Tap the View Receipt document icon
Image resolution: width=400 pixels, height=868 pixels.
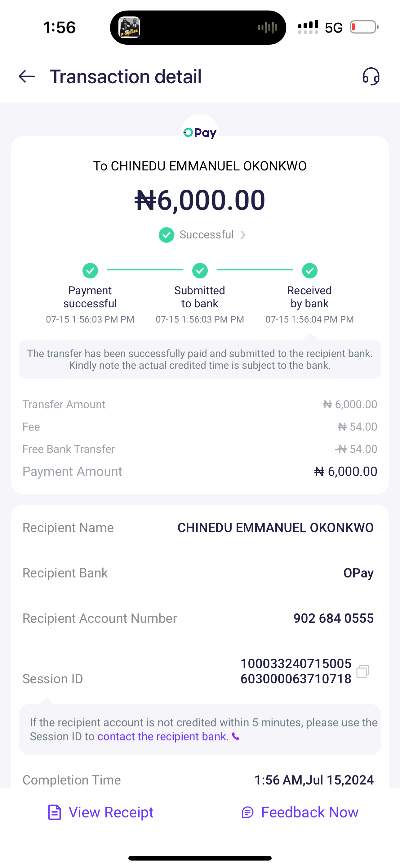click(x=55, y=812)
